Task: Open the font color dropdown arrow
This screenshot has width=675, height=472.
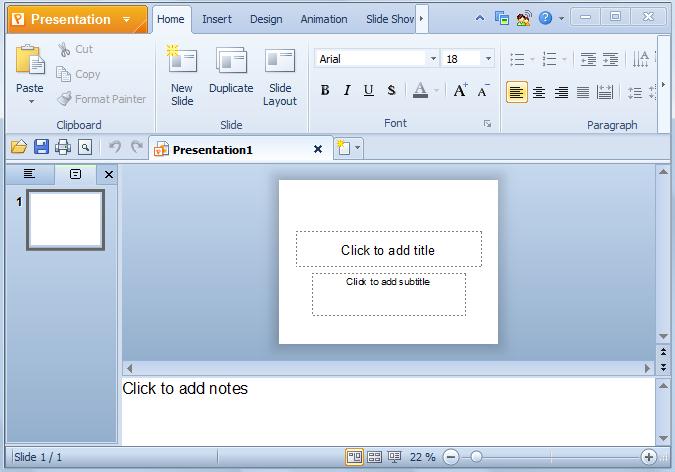Action: 436,90
